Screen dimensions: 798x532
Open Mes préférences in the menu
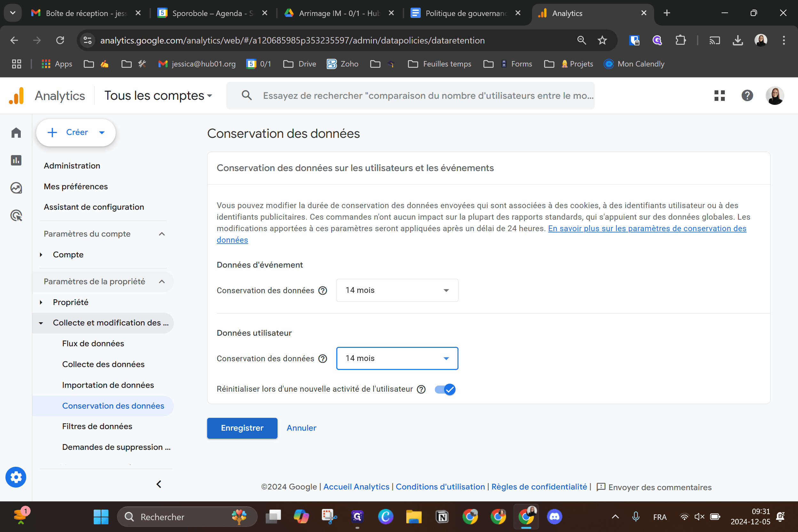coord(76,186)
